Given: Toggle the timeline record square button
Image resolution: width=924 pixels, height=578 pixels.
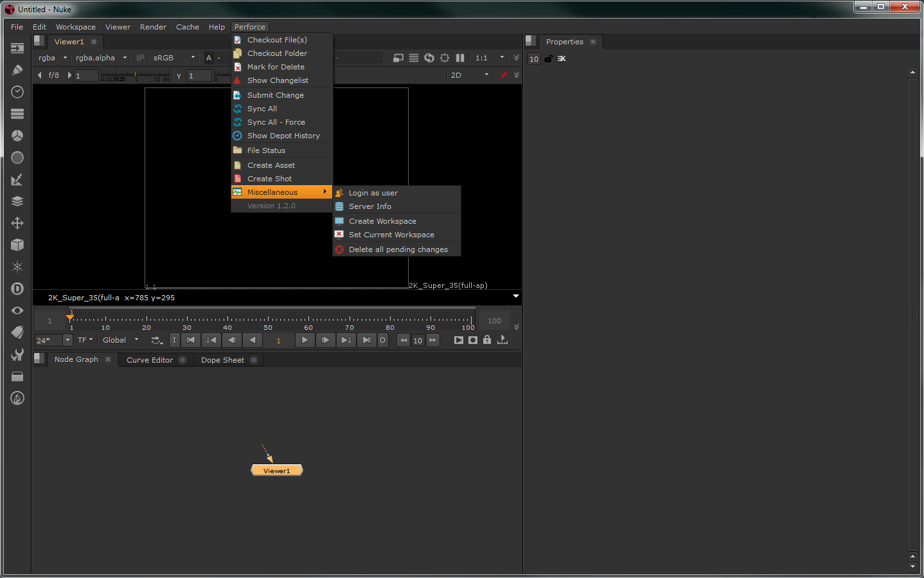Looking at the screenshot, I should tap(473, 340).
